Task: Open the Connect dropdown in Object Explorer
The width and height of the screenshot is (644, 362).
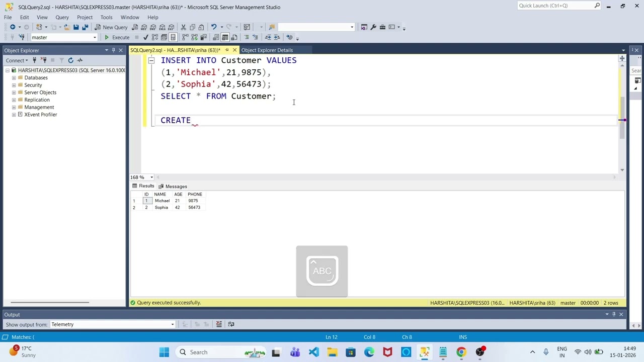Action: [x=17, y=60]
